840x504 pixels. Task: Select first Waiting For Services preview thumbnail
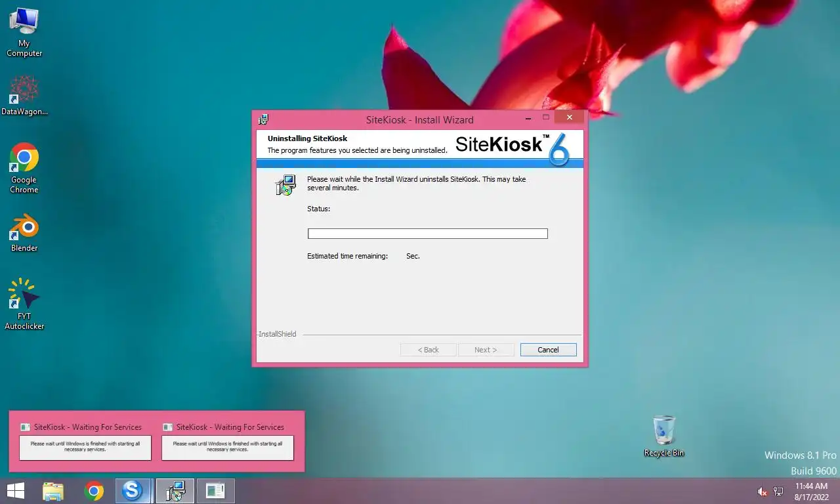[85, 441]
